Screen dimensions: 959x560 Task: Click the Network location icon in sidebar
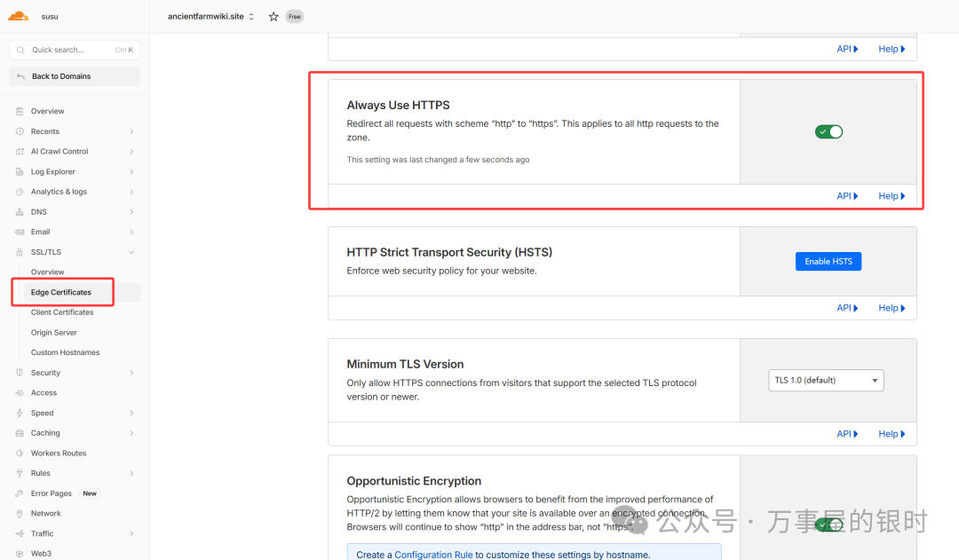(x=20, y=513)
